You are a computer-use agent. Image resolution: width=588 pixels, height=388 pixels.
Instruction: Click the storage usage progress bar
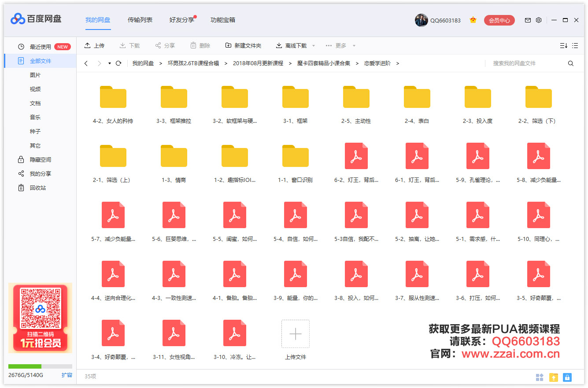click(x=40, y=366)
